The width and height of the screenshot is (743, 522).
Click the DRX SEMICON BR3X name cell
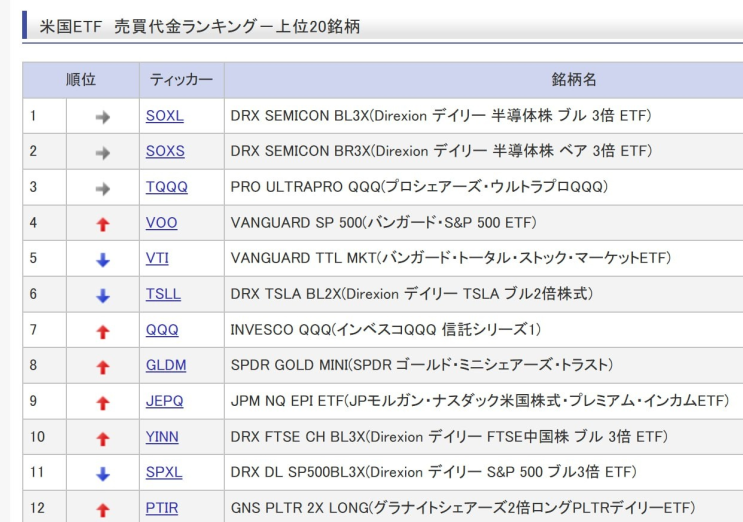click(484, 151)
